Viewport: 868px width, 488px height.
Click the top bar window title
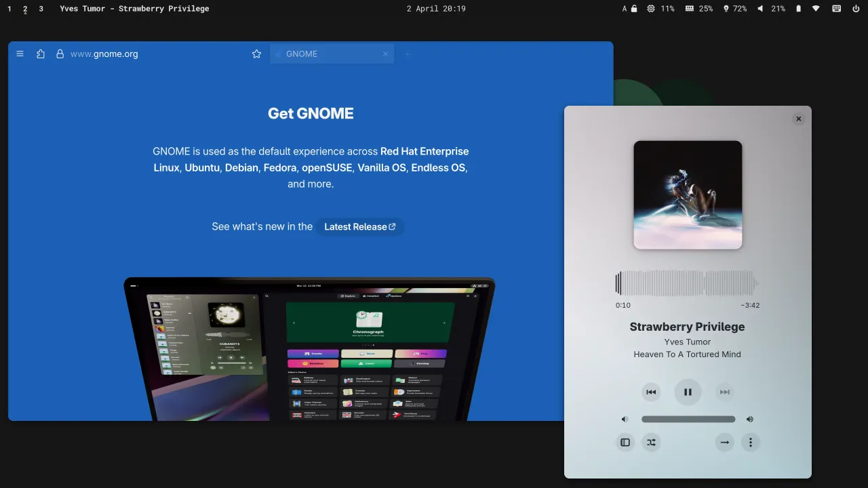coord(134,9)
